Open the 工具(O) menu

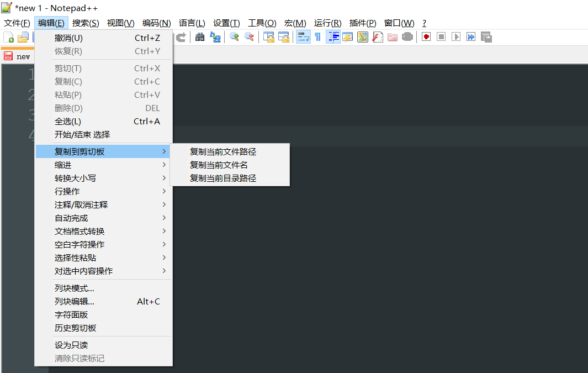pos(262,23)
